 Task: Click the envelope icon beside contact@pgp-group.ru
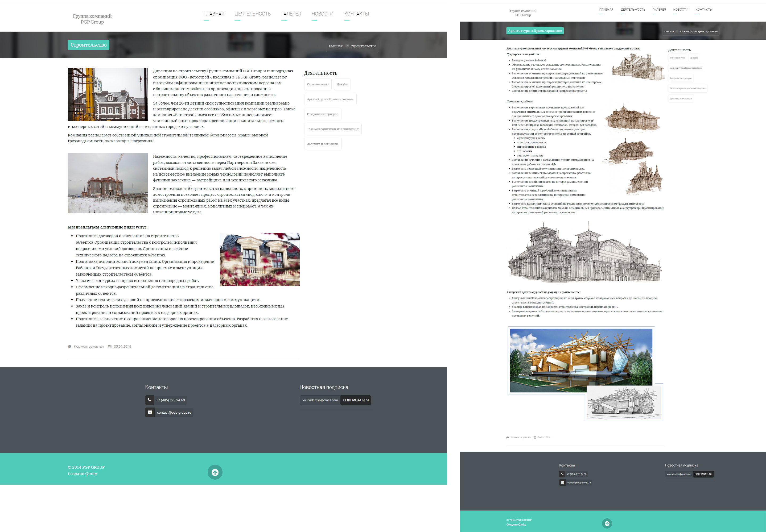coord(150,412)
